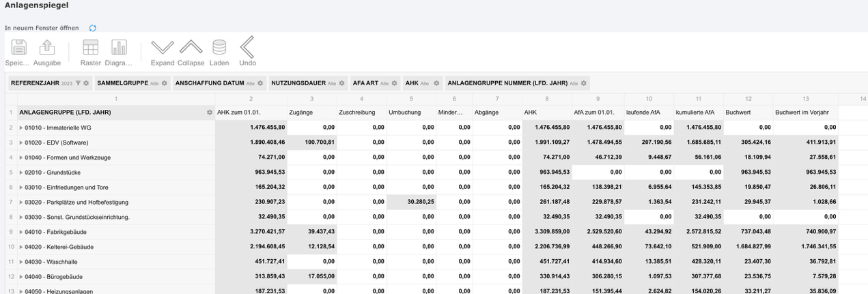Screen dimensions: 868x294
Task: Click the funnel icon on Referenzjahr filter
Action: (78, 83)
